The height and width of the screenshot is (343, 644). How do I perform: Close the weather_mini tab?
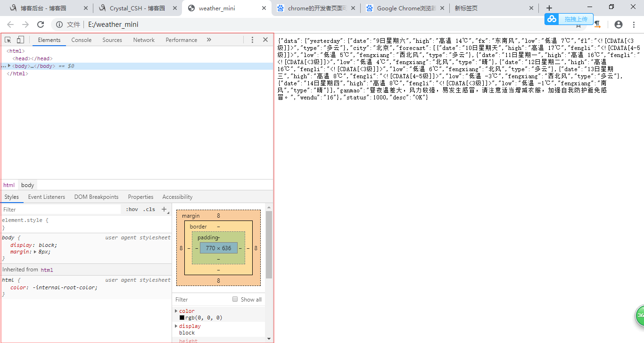[264, 8]
